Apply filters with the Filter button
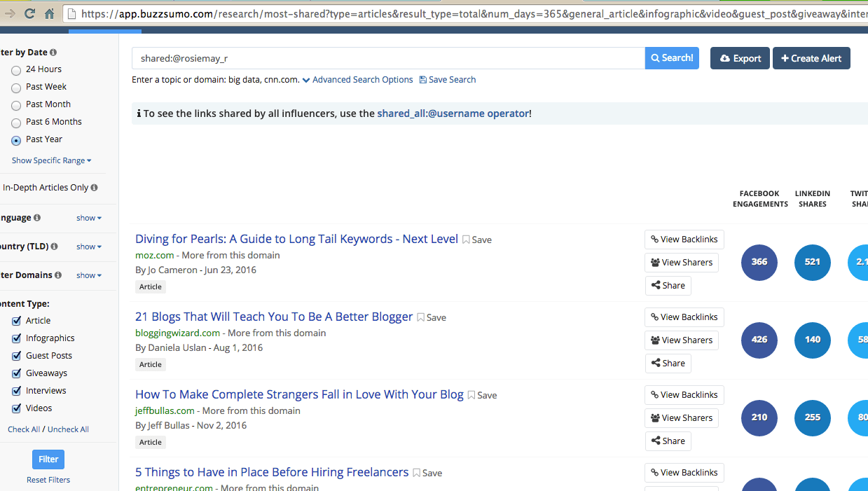This screenshot has height=491, width=868. click(48, 459)
